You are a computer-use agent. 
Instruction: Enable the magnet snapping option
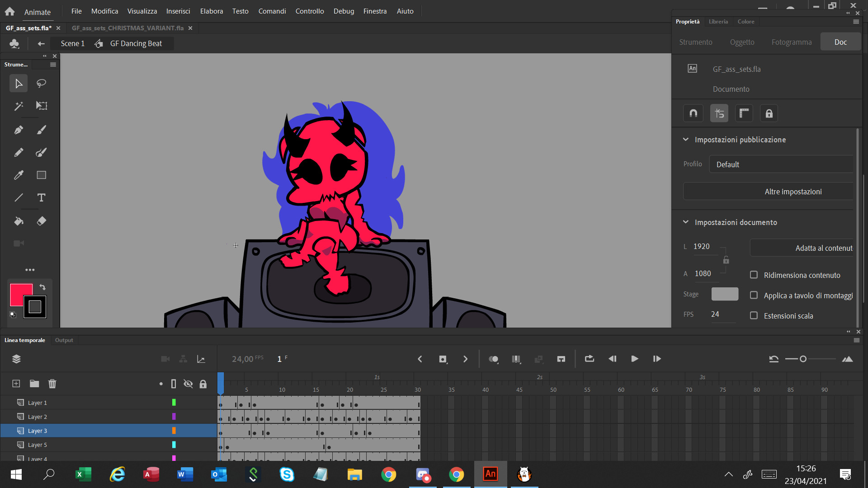click(693, 113)
